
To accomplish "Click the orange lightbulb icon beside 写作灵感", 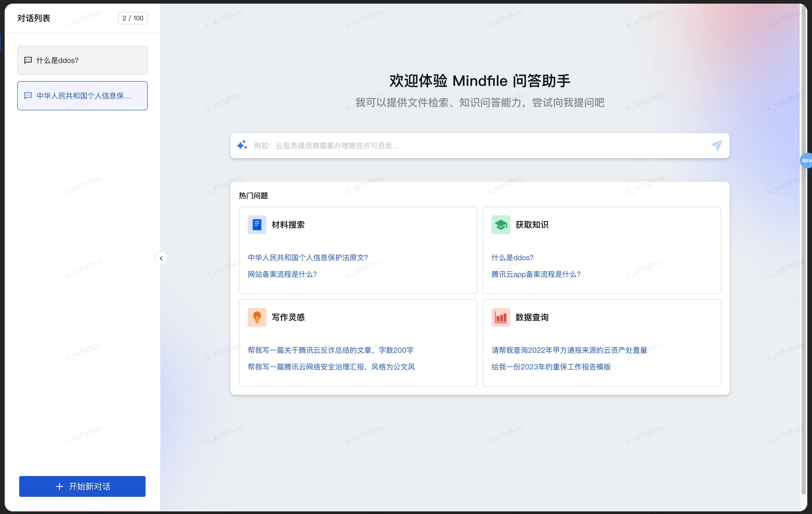I will 257,317.
